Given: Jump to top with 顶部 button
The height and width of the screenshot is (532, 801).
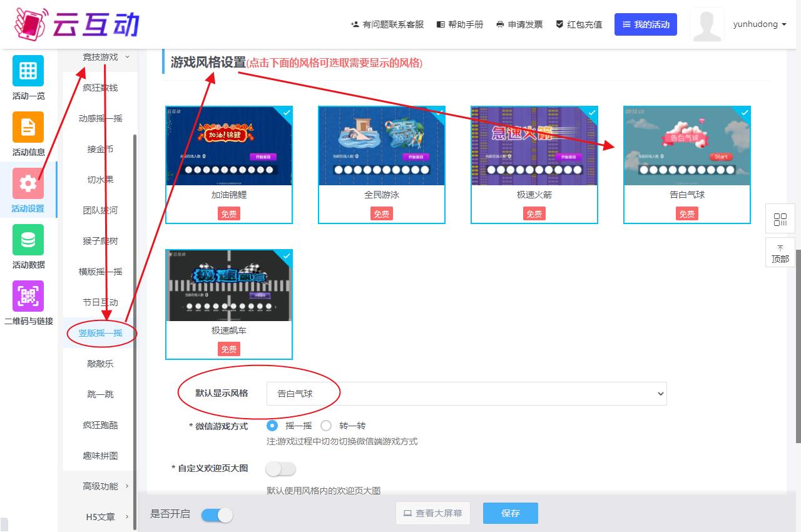Looking at the screenshot, I should point(780,253).
